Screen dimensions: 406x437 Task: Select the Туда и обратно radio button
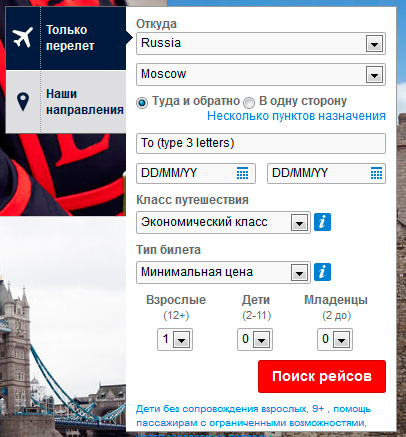tap(142, 103)
